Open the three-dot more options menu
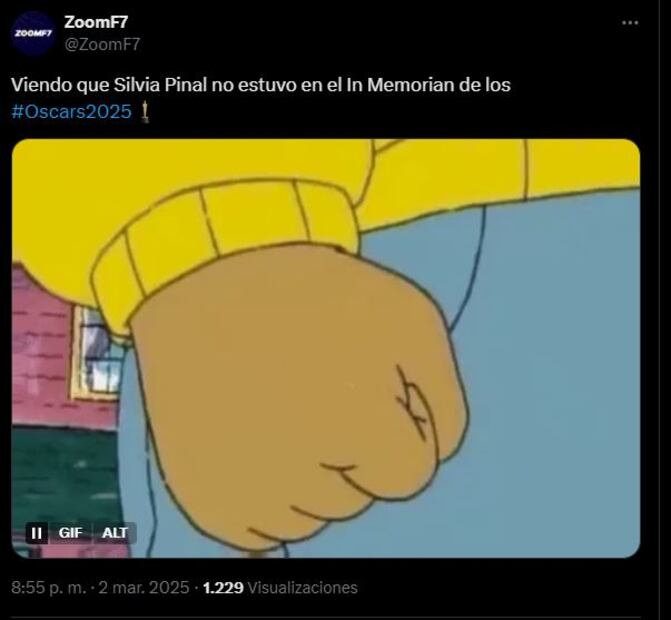 click(x=630, y=23)
